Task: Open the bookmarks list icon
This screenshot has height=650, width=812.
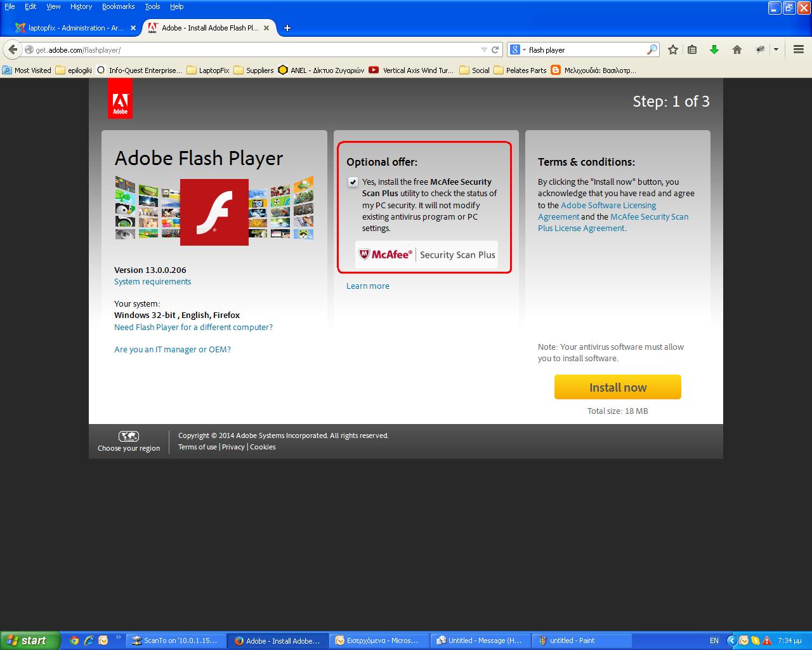Action: tap(692, 50)
